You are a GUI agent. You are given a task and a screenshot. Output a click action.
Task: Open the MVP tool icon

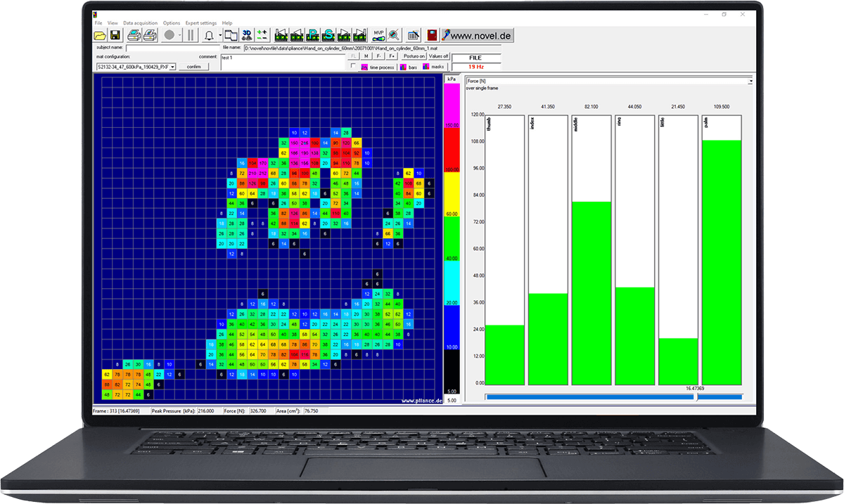(x=379, y=34)
